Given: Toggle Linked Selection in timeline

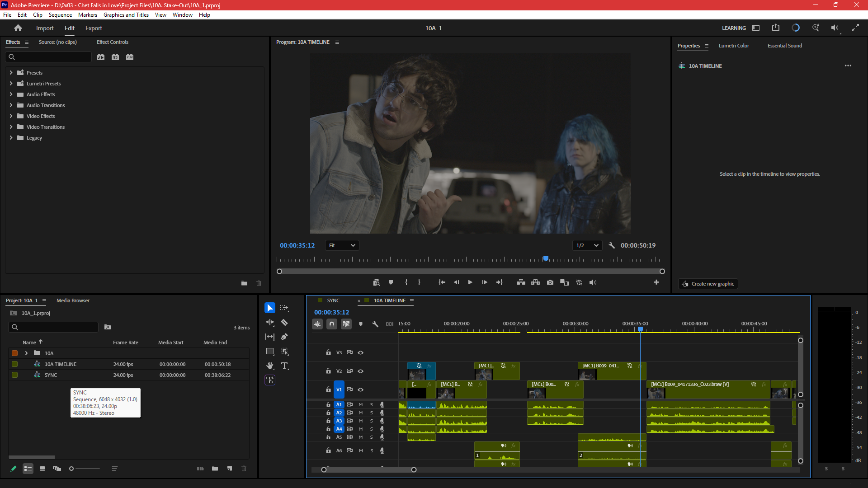Looking at the screenshot, I should point(346,324).
